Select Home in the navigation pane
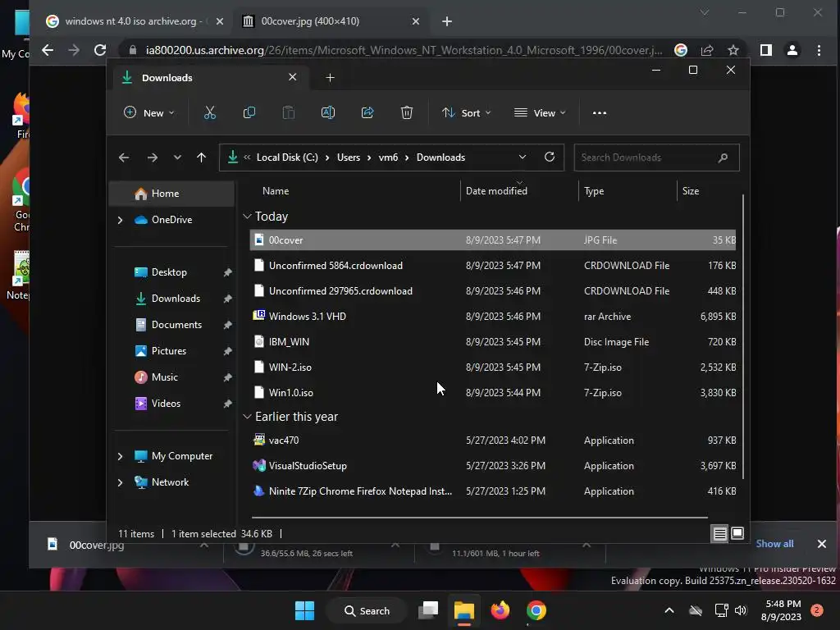840x630 pixels. (x=171, y=194)
